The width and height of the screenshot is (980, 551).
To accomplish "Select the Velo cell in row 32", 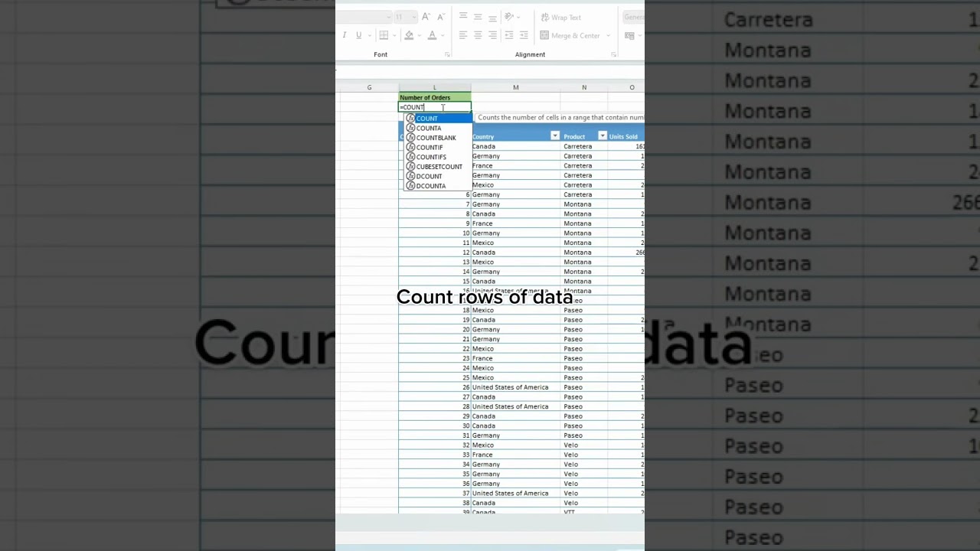I will (584, 445).
